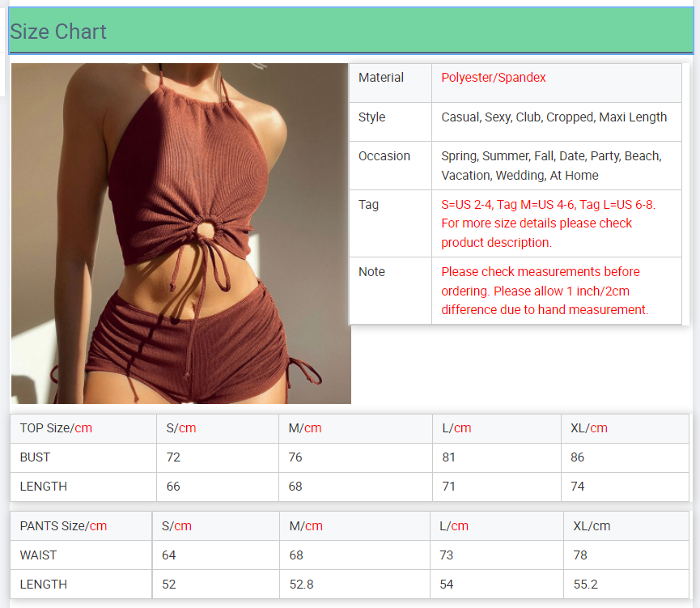This screenshot has width=700, height=608.
Task: Click waist value 73 for size L
Action: pyautogui.click(x=447, y=555)
